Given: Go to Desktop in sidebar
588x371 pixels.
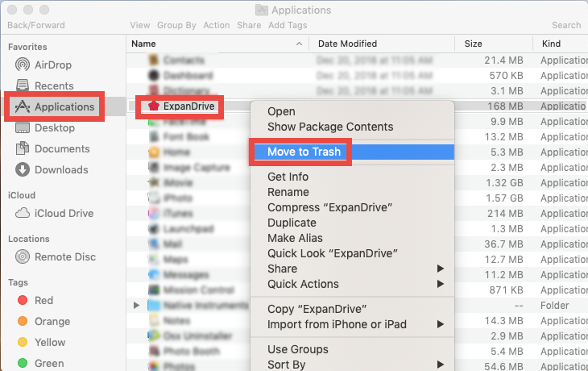Looking at the screenshot, I should tap(45, 128).
